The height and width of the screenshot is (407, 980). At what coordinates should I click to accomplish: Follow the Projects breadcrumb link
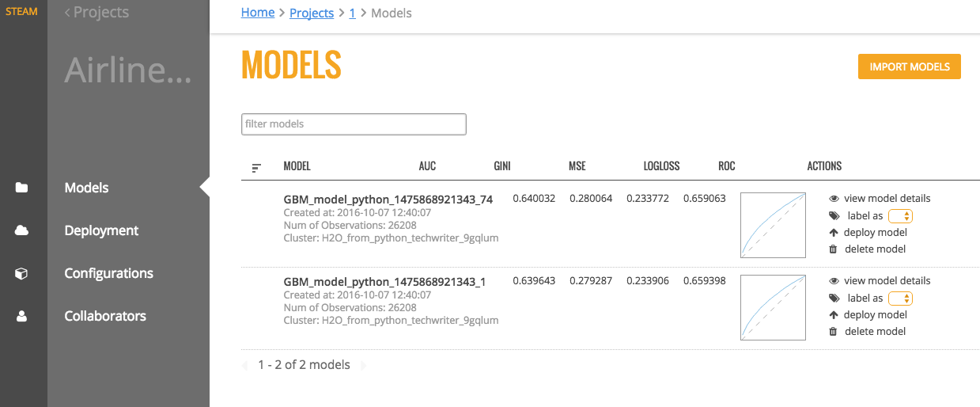(312, 13)
